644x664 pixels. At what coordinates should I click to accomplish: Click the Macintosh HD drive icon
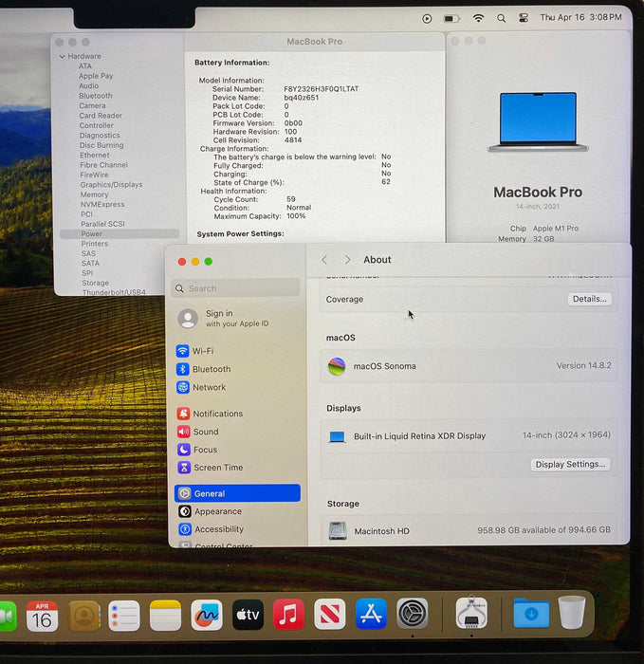[x=338, y=530]
